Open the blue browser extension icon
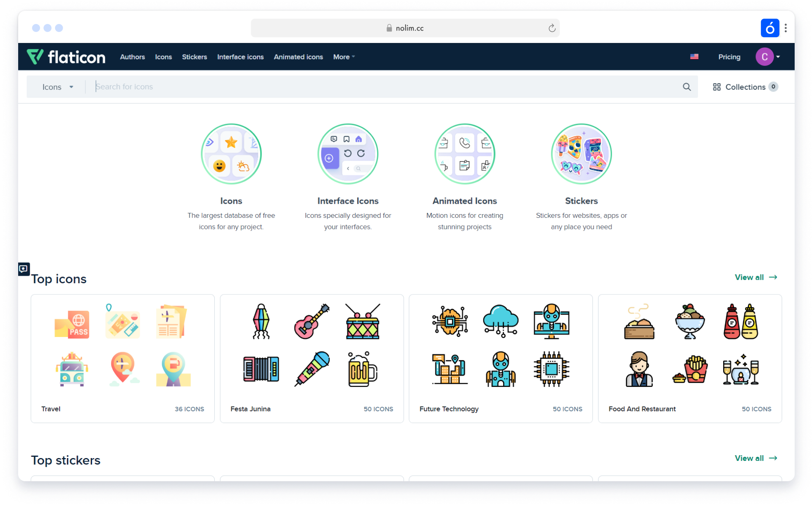 pos(769,28)
